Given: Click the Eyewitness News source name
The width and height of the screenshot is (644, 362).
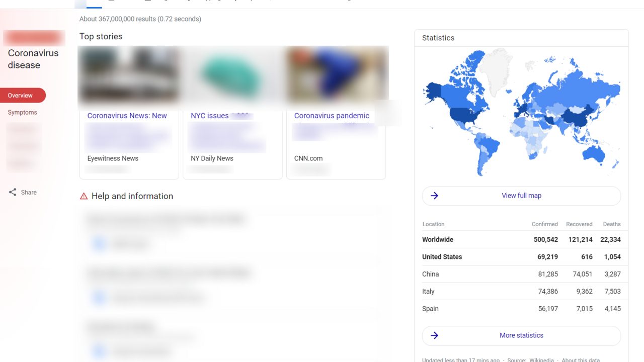Looking at the screenshot, I should coord(113,158).
